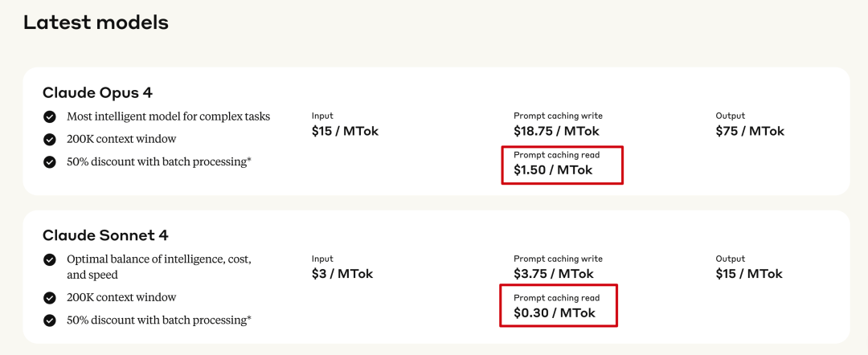Click Opus prompt caching write $18.75 price
This screenshot has width=868, height=355.
(556, 131)
